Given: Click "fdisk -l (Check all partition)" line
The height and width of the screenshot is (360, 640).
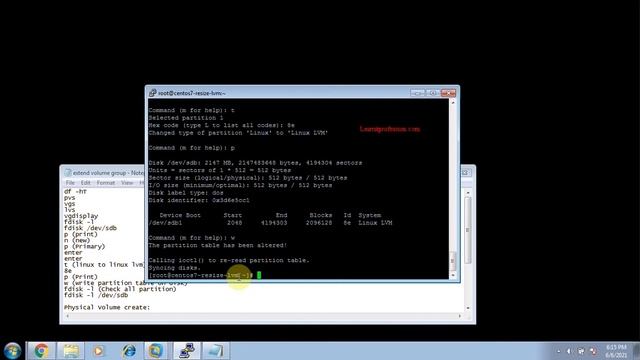Looking at the screenshot, I should tap(120, 289).
